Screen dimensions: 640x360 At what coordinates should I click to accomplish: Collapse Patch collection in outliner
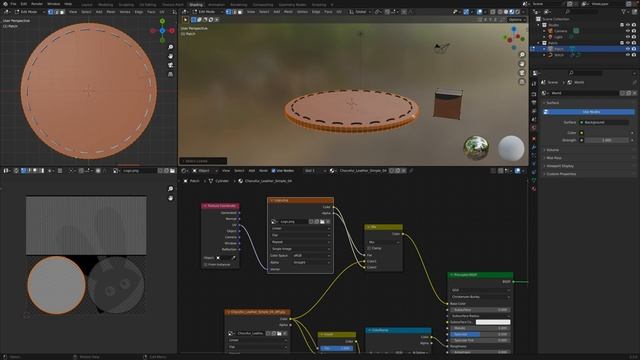point(538,43)
